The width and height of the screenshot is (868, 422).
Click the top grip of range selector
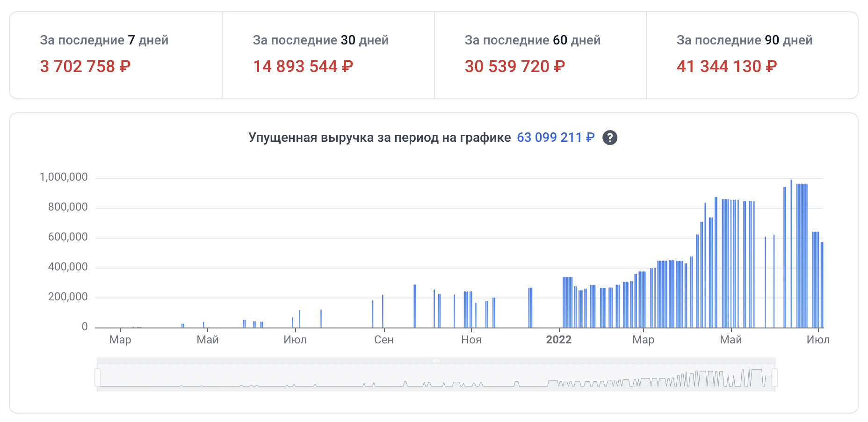(x=436, y=361)
